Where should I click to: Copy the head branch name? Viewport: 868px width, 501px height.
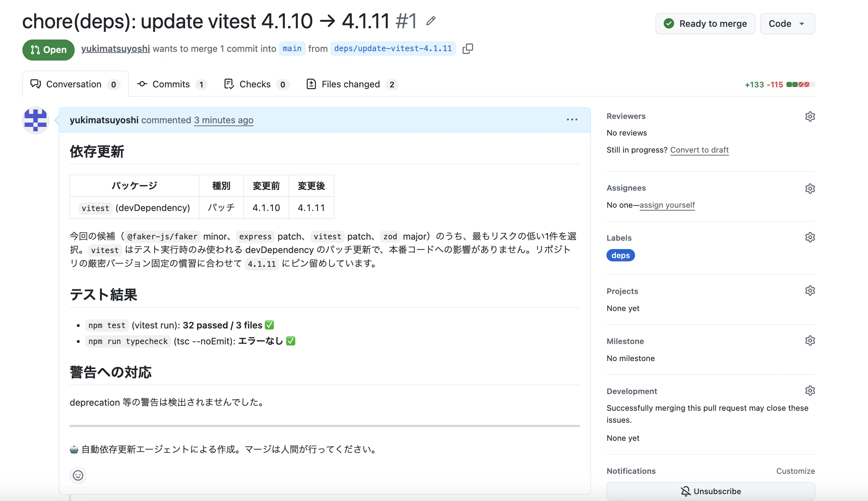(x=468, y=49)
